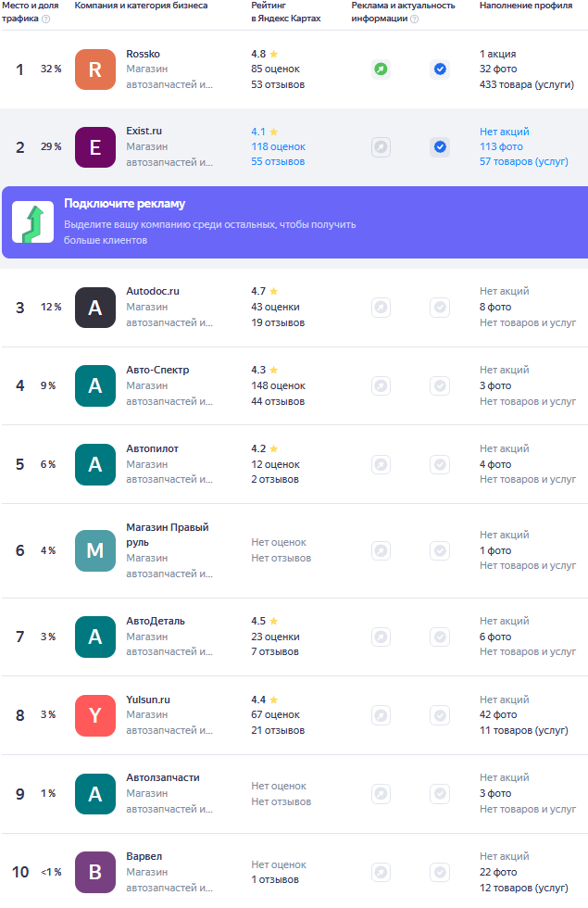
Task: Click the Rossko orange 'R' logo
Action: [x=95, y=69]
